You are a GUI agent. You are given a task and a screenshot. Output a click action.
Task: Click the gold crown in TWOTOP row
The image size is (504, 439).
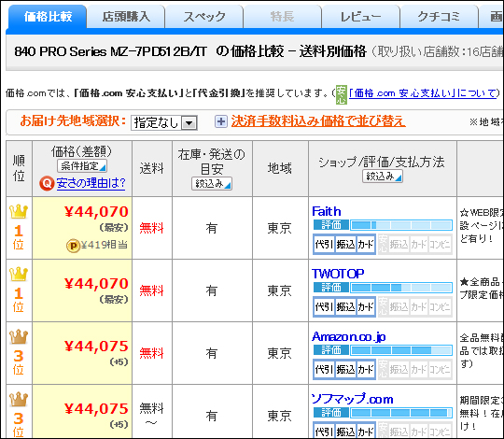[x=19, y=274]
